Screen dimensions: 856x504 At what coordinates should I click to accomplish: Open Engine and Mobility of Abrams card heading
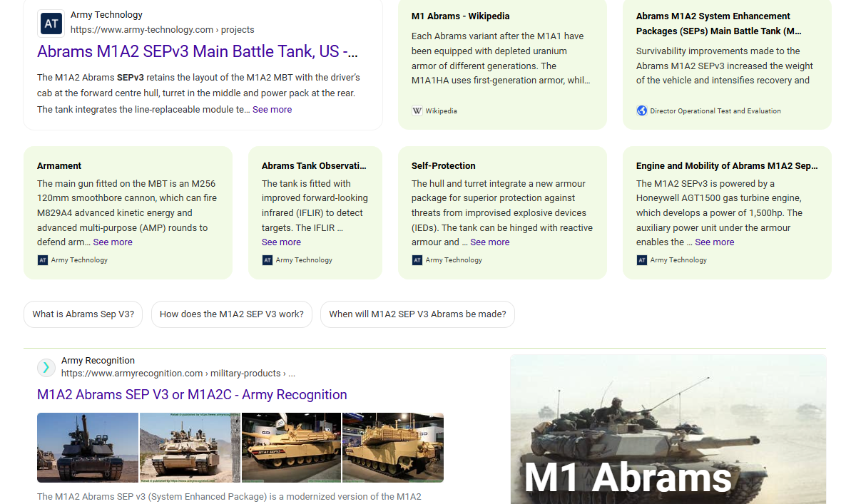(x=727, y=166)
